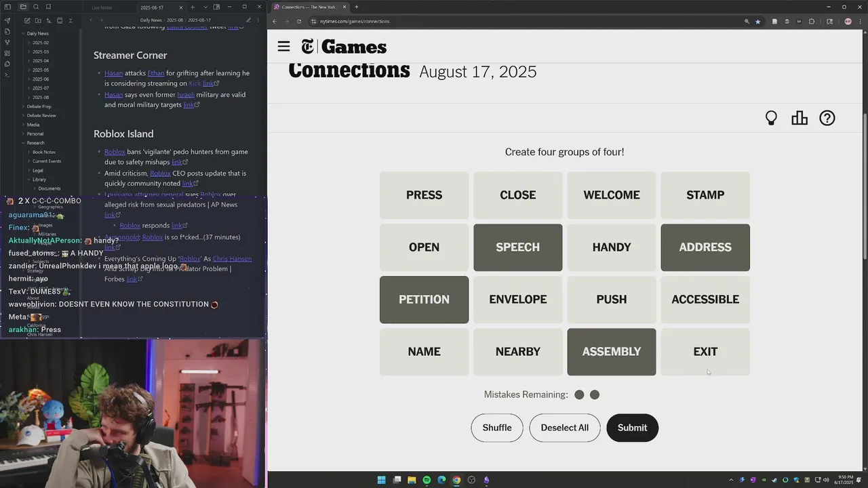Expand the Debate Review folder
The image size is (868, 488).
coord(41,116)
